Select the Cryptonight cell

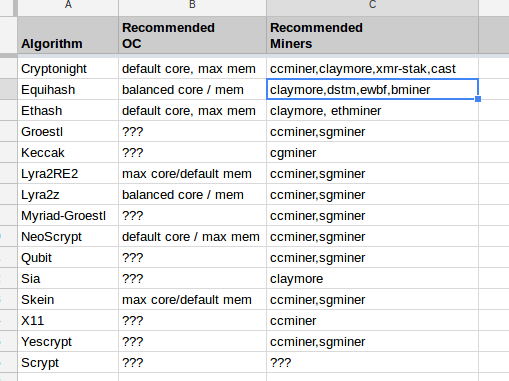[68, 69]
